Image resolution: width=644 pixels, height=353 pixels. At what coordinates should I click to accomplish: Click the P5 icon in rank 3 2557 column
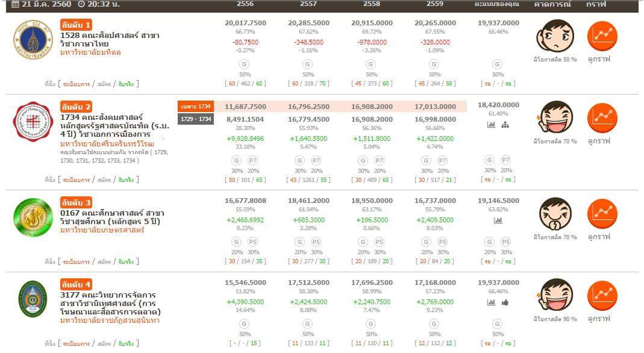click(316, 242)
